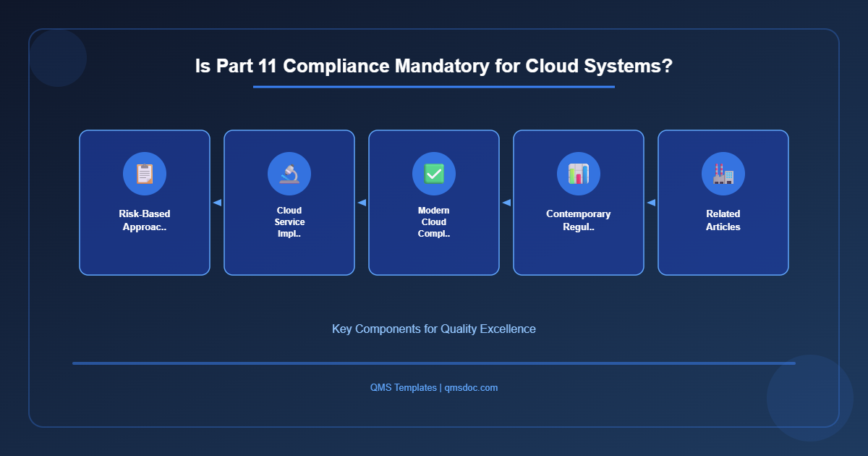Expand the arrow between Contemporary and Related Articles cards

coord(650,203)
